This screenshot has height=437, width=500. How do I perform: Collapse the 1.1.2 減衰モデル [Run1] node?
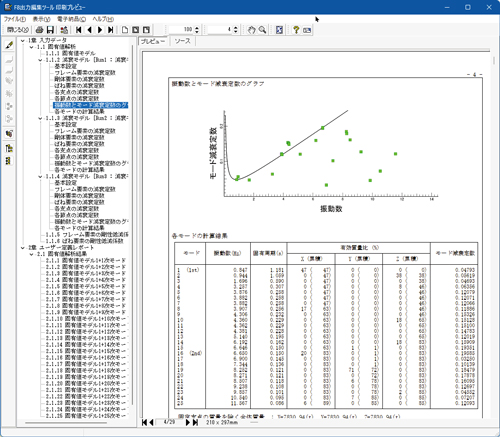41,60
